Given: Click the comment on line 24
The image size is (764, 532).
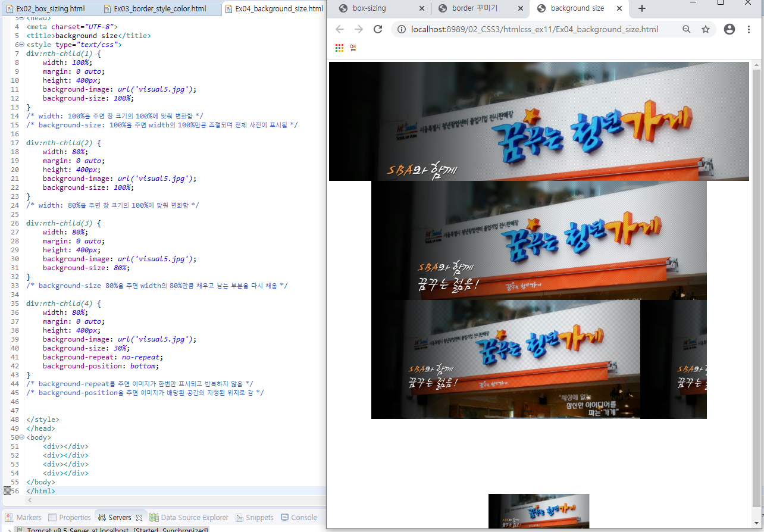Looking at the screenshot, I should coord(112,205).
